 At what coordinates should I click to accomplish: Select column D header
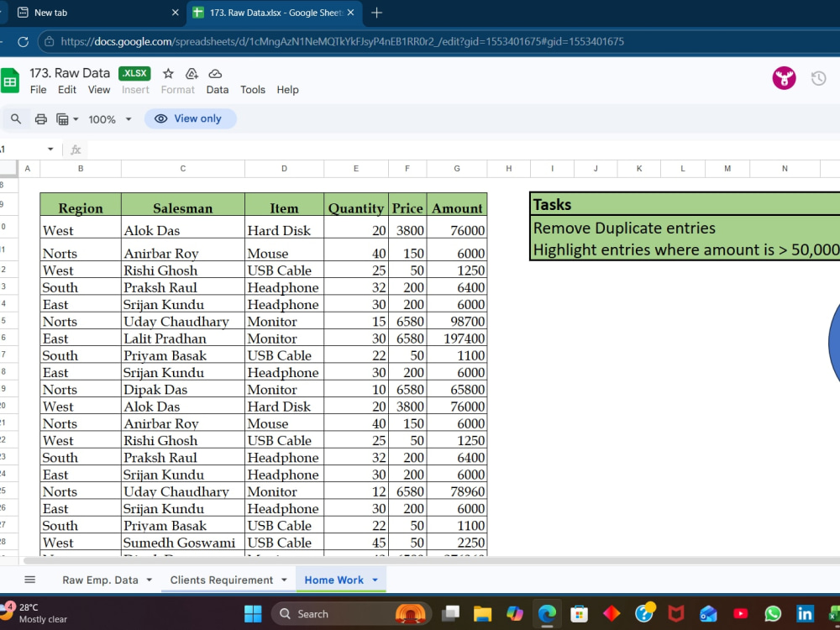coord(284,168)
